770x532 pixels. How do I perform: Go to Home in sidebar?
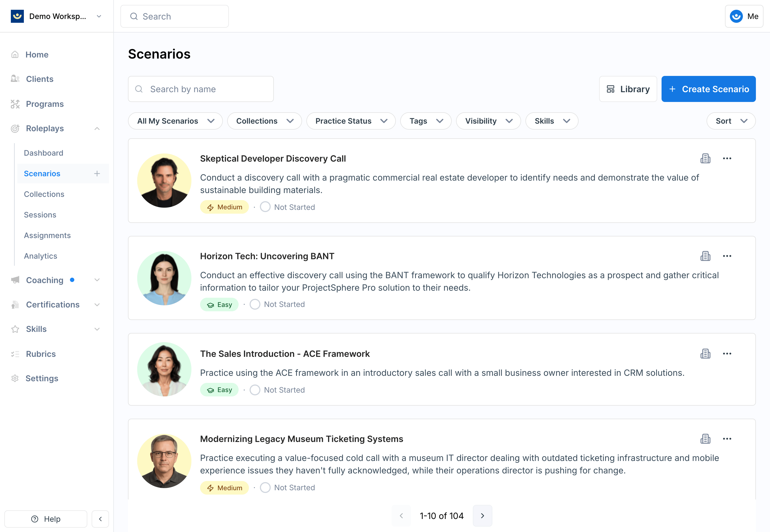coord(37,55)
